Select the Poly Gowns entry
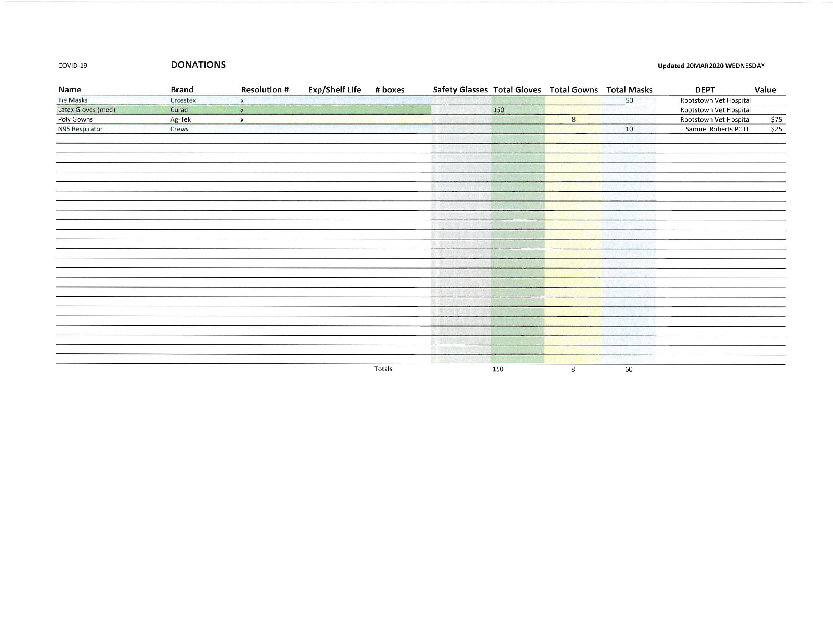 75,119
